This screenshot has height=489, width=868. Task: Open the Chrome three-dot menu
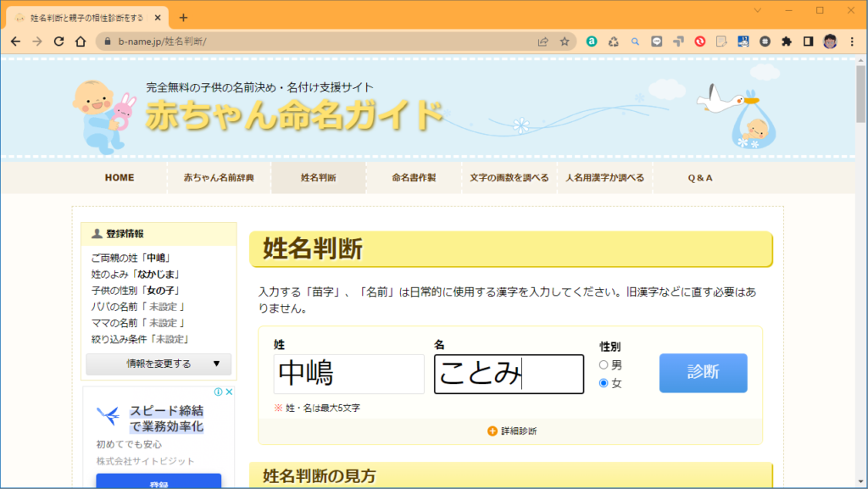click(x=851, y=40)
